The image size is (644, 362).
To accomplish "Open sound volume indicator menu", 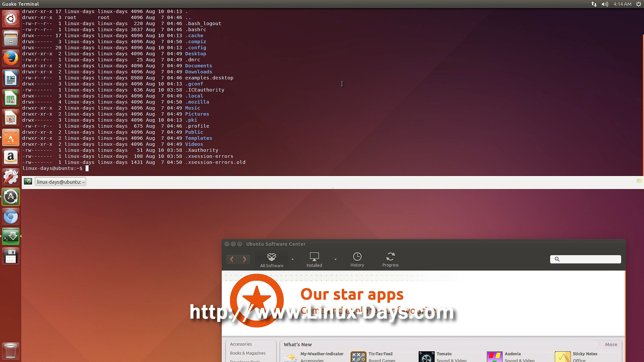I will point(605,4).
